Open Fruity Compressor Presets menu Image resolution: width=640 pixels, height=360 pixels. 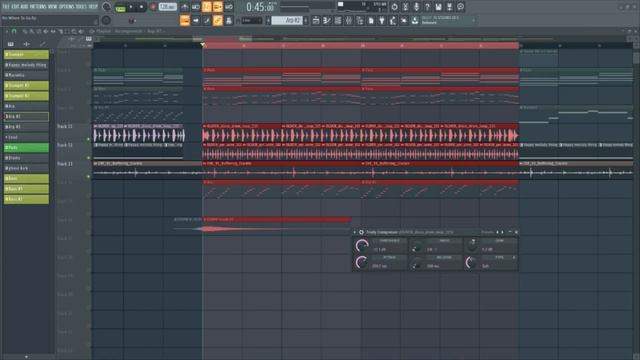(487, 232)
